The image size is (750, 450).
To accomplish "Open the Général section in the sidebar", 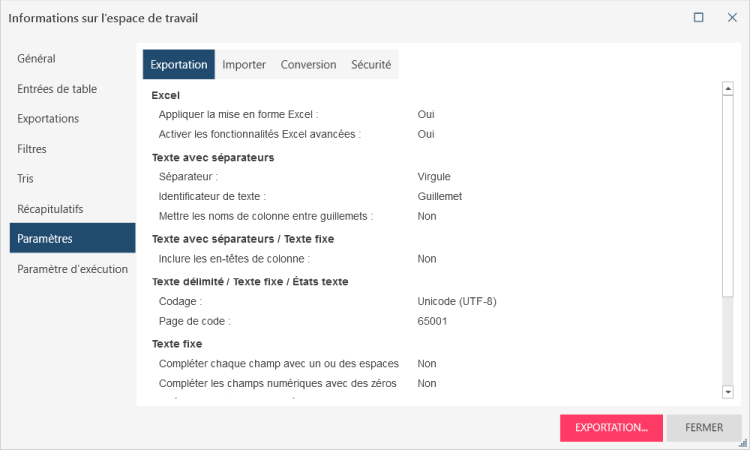I will point(36,59).
